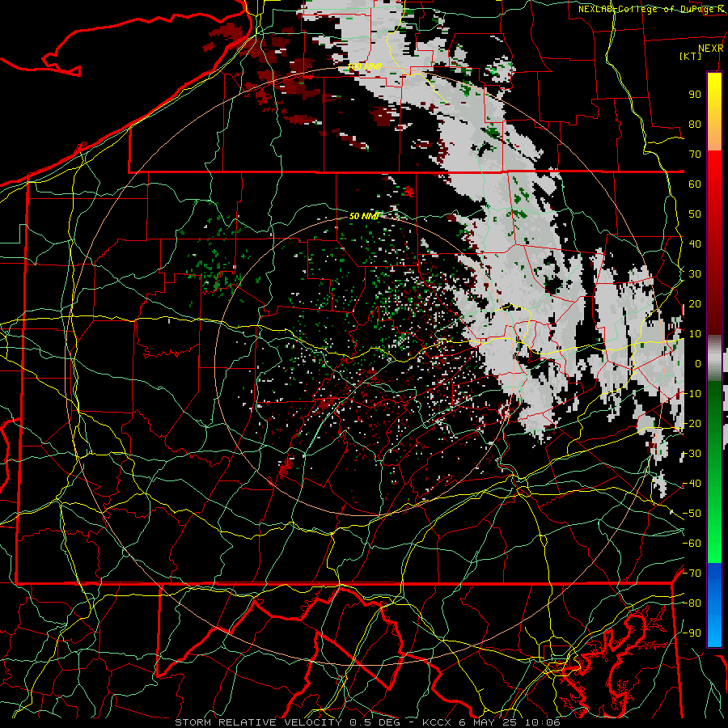Click the [KT] units label above scale
The image size is (728, 728).
[x=690, y=56]
